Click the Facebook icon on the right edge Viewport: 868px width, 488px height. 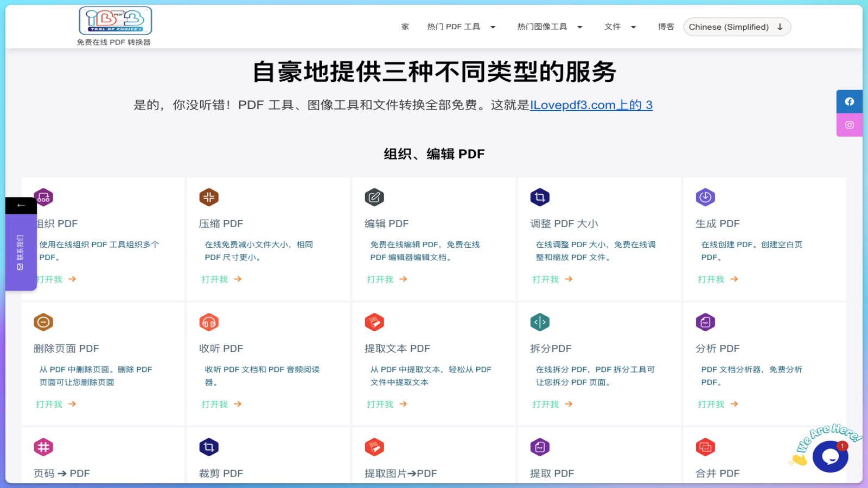[x=849, y=101]
